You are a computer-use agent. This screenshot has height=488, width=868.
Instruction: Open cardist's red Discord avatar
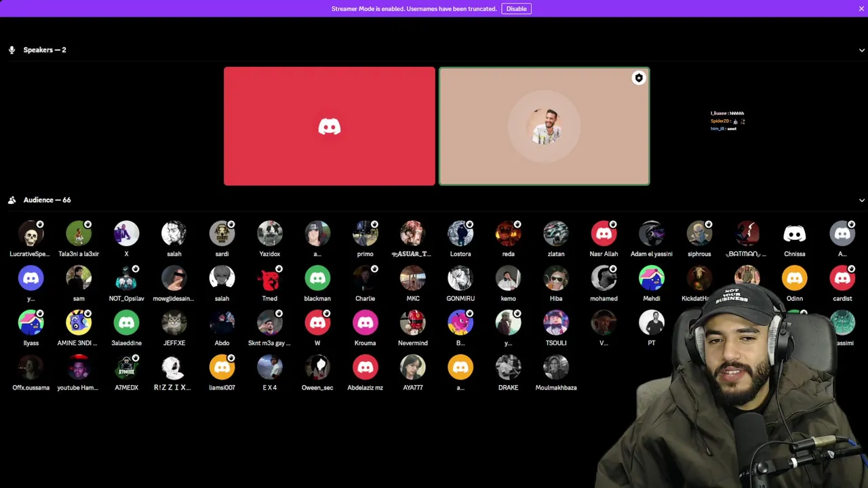(842, 279)
